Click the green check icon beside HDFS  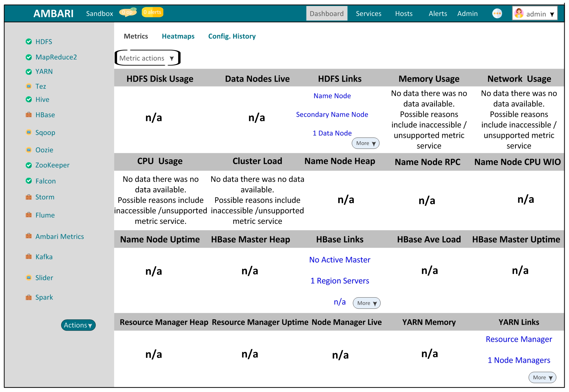29,42
